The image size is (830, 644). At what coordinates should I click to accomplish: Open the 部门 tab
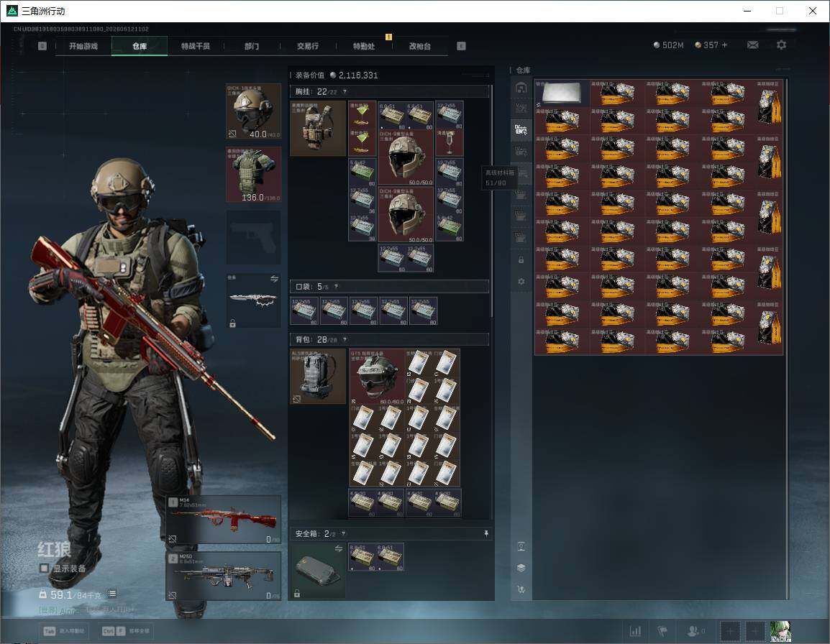(x=252, y=46)
